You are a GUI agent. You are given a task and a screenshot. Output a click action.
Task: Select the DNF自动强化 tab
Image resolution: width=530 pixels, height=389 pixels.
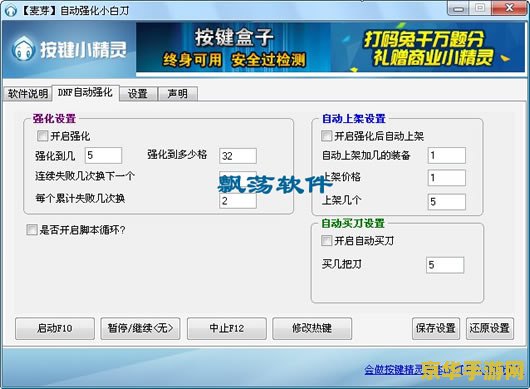85,93
